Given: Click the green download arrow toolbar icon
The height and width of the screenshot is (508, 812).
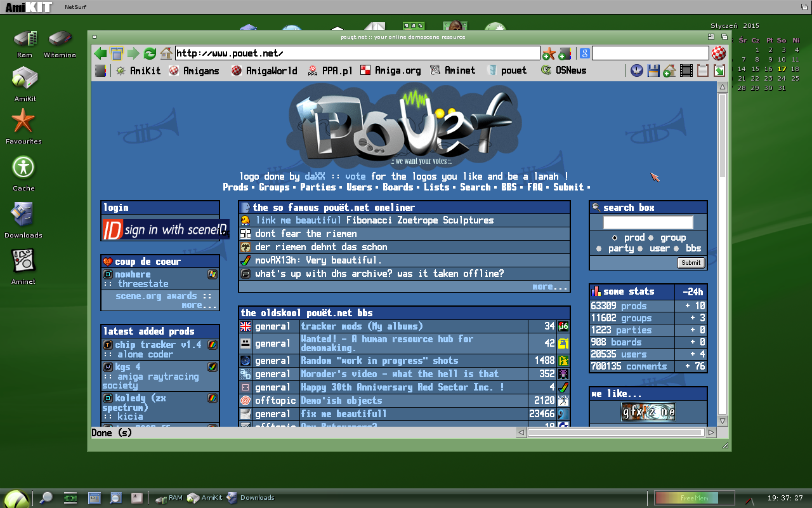Looking at the screenshot, I should click(x=719, y=70).
